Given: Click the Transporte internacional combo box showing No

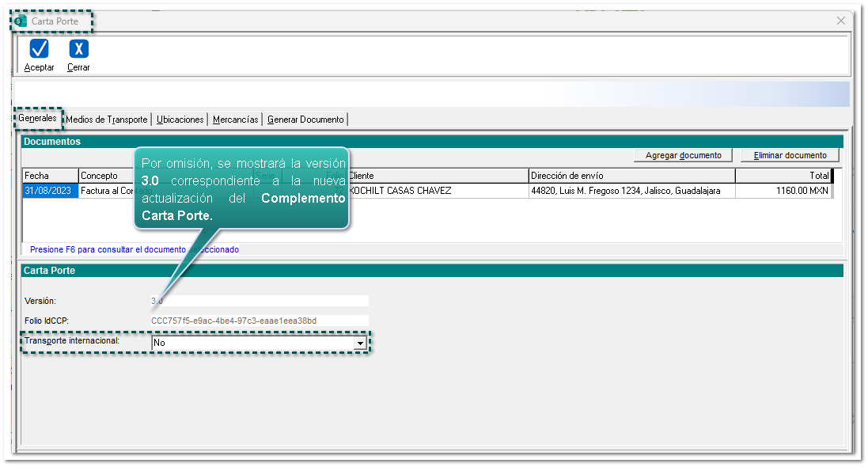Looking at the screenshot, I should point(252,344).
